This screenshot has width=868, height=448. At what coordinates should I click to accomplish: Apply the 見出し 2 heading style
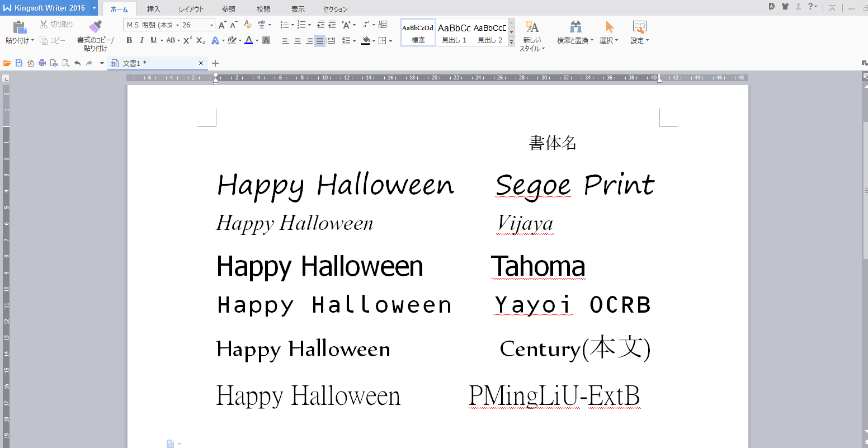pyautogui.click(x=490, y=33)
